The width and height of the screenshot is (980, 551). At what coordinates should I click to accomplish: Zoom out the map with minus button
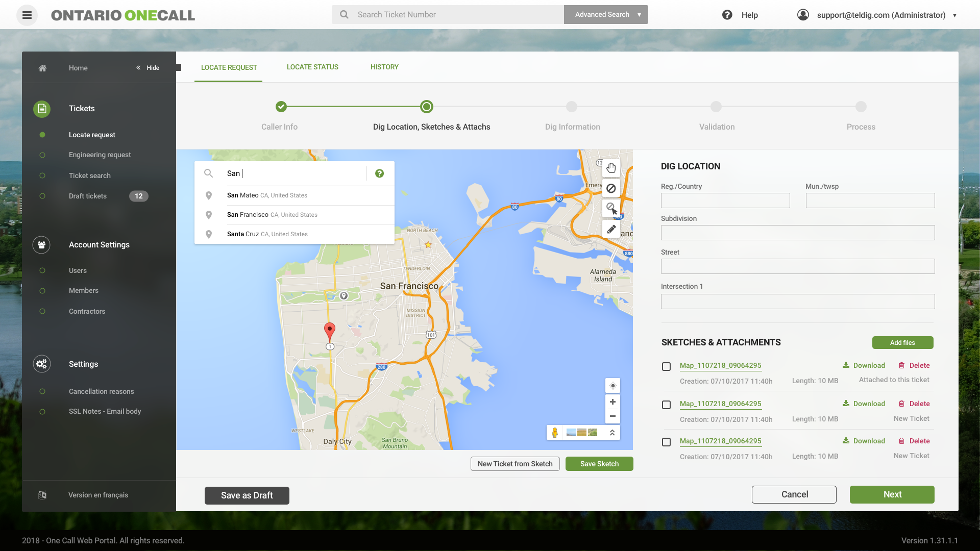click(x=612, y=416)
